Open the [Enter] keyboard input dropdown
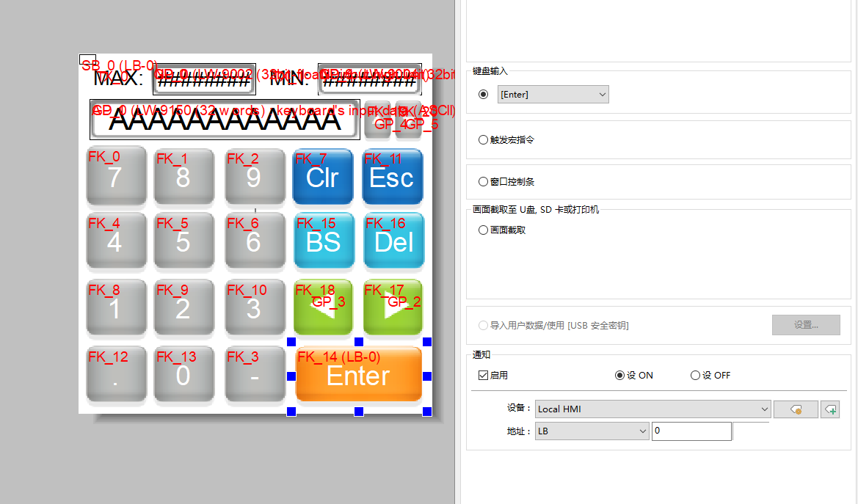The height and width of the screenshot is (504, 858). click(x=553, y=94)
